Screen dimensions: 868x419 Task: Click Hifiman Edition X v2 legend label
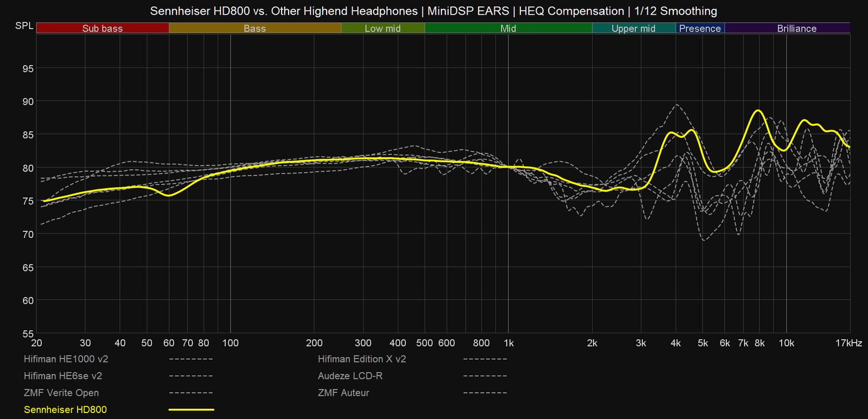click(x=362, y=359)
